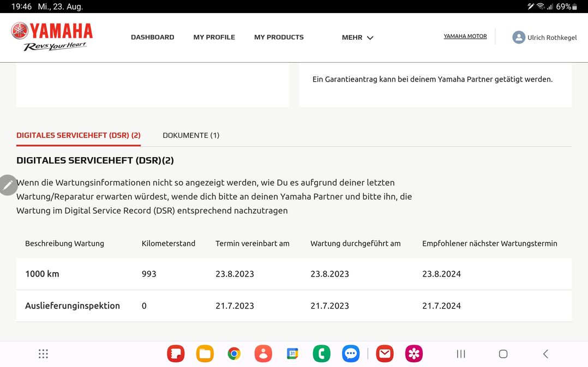Open MY PRODUCTS in navigation
Image resolution: width=588 pixels, height=367 pixels.
coord(279,37)
